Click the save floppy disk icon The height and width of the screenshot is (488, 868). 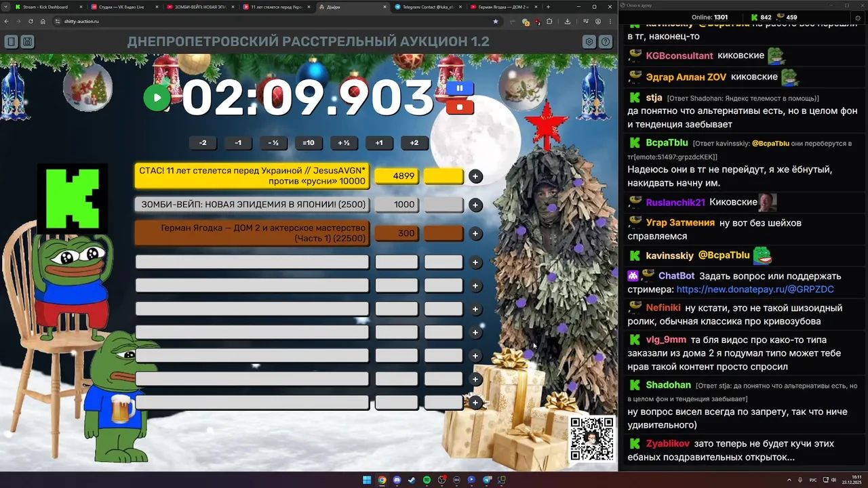point(27,42)
